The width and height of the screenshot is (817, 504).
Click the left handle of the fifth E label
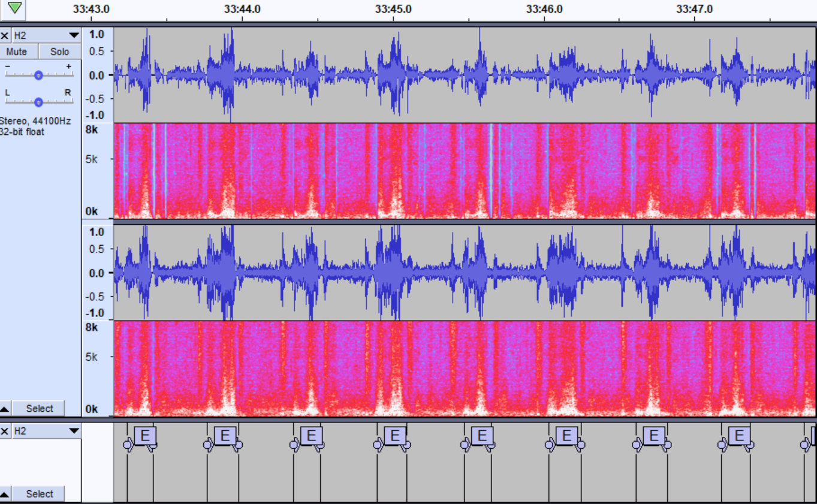[465, 445]
